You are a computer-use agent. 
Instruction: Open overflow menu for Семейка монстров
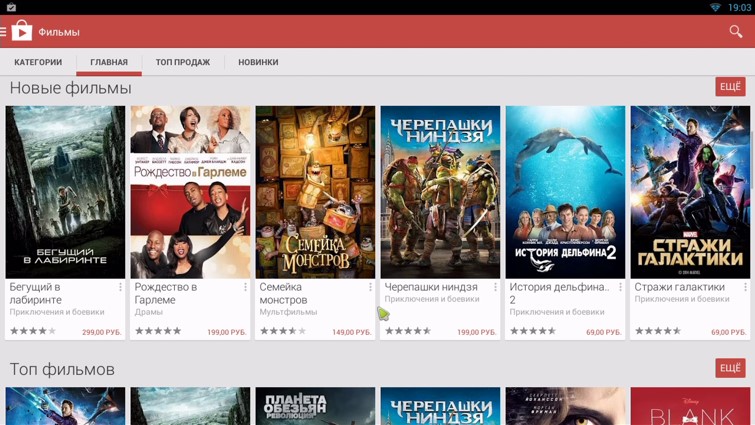click(x=370, y=287)
